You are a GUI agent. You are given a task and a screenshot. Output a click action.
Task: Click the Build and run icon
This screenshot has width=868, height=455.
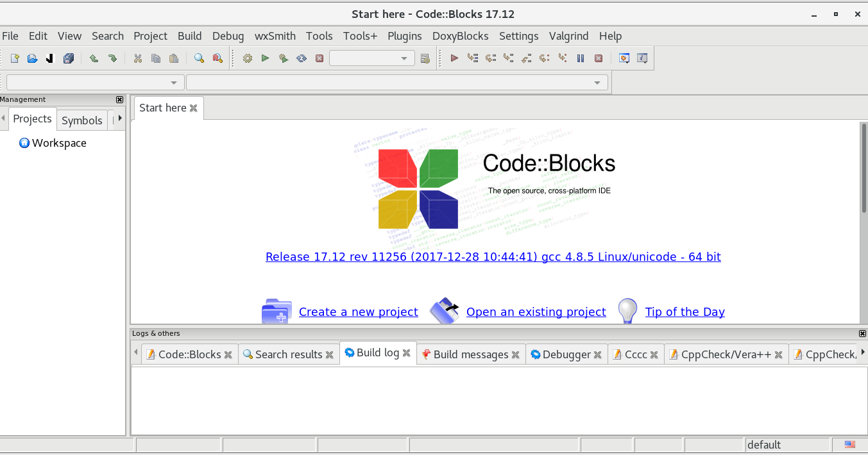(283, 58)
